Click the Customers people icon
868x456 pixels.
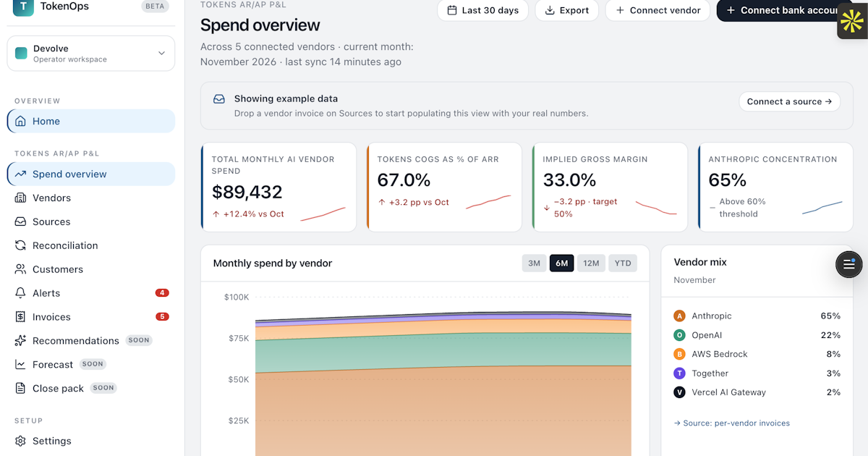(x=20, y=269)
